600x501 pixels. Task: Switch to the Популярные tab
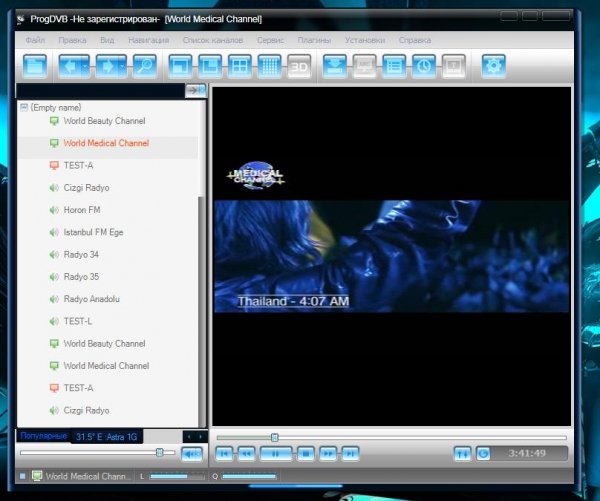tap(44, 436)
